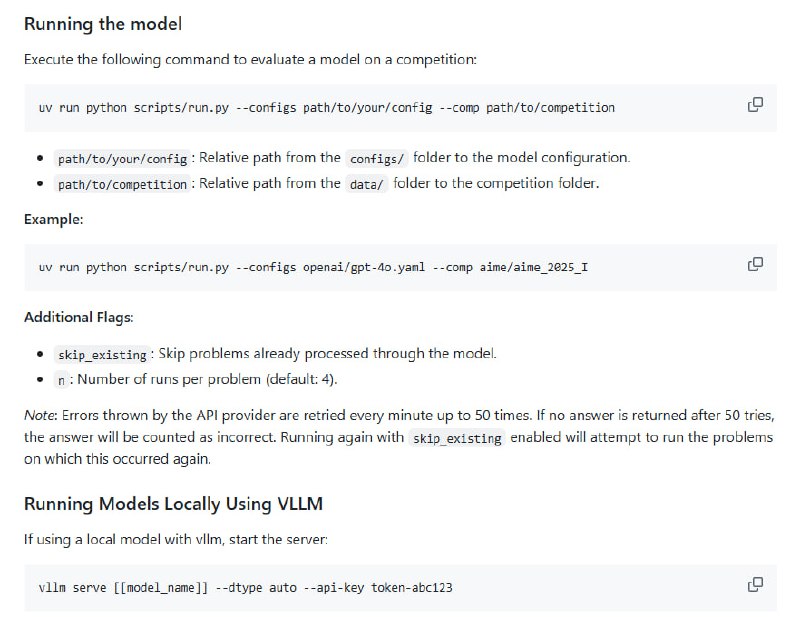The image size is (800, 617).
Task: Click the "Running Models Locally Using VLLM" heading
Action: click(x=173, y=504)
